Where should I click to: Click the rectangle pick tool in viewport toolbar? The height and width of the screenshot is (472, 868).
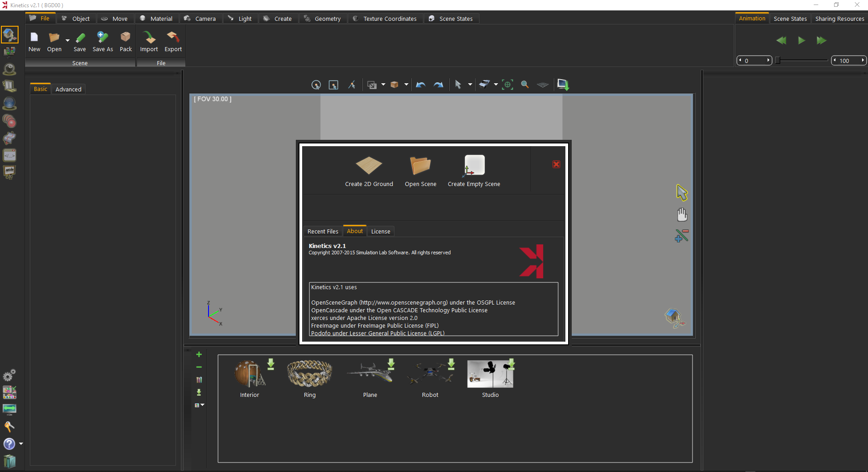point(333,85)
